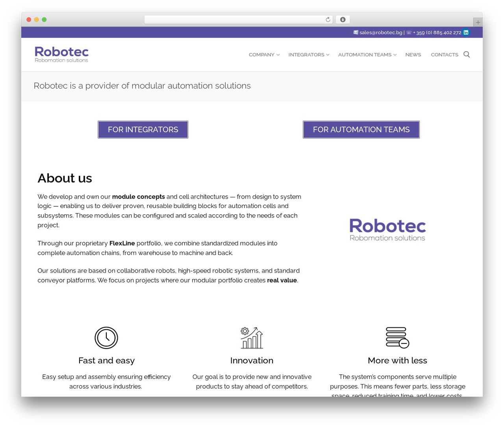
Task: Click the For Automation Teams button
Action: (361, 130)
